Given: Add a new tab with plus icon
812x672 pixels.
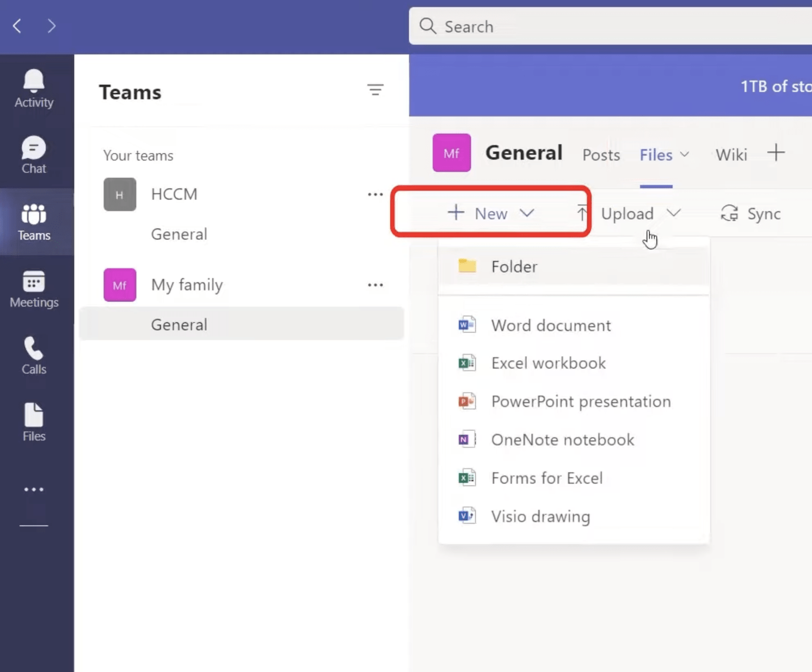Looking at the screenshot, I should point(776,153).
